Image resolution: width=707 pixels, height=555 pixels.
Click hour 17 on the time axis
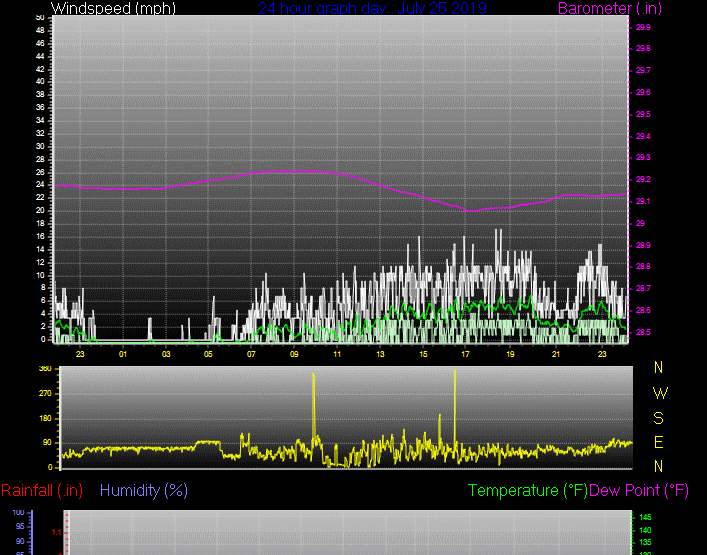466,354
